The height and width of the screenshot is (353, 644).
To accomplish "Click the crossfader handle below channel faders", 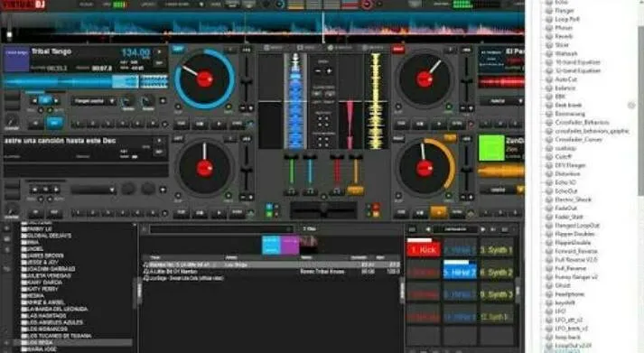I will click(x=323, y=209).
